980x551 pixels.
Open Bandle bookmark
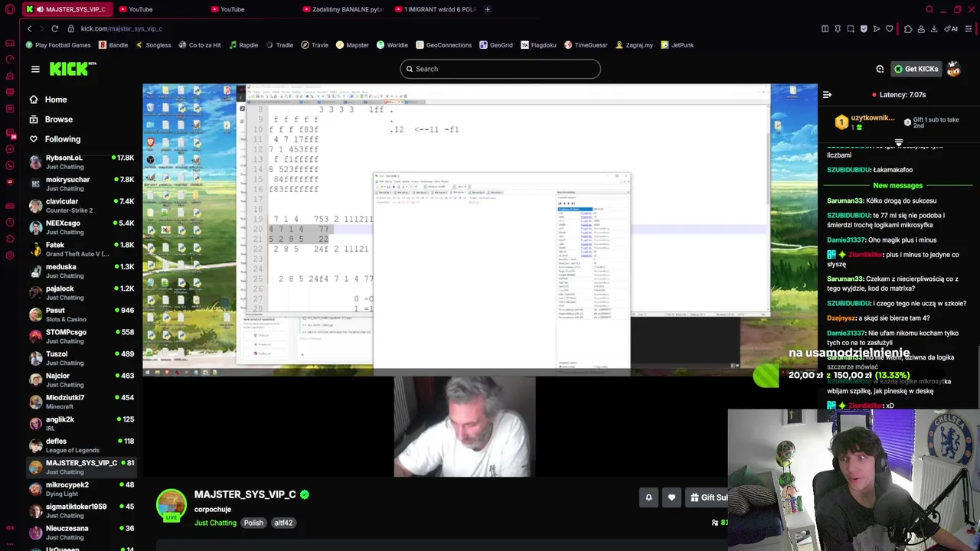[x=113, y=45]
